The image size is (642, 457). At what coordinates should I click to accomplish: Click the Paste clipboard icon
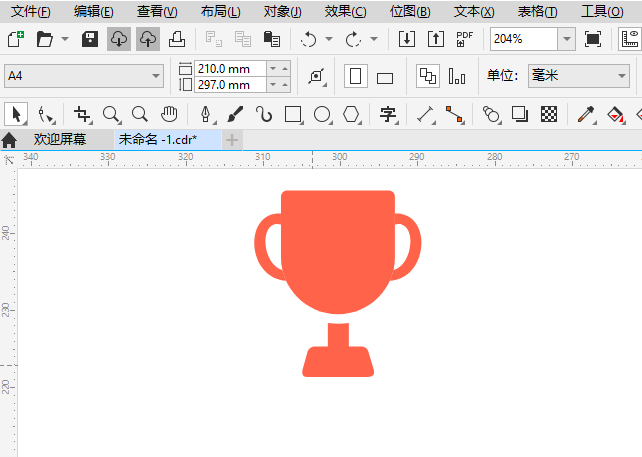click(x=272, y=39)
